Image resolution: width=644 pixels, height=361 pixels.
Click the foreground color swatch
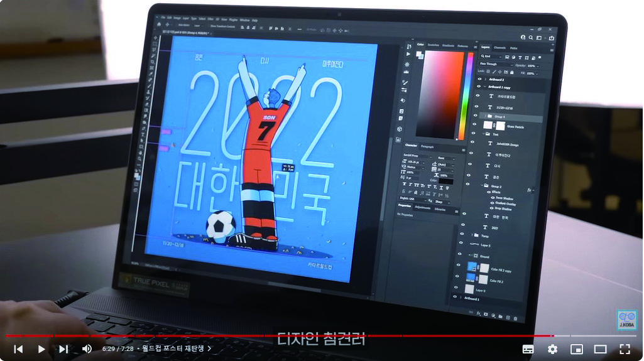pyautogui.click(x=418, y=54)
